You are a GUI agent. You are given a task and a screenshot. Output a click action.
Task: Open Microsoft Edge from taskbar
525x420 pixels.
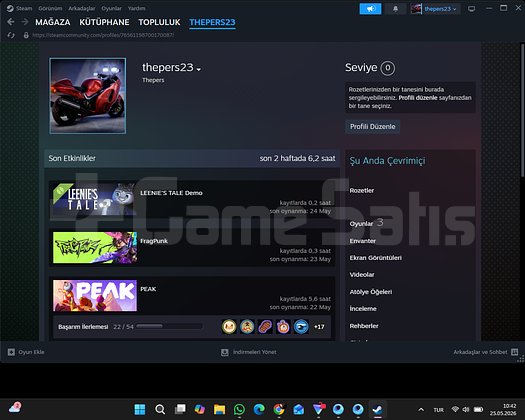click(259, 409)
